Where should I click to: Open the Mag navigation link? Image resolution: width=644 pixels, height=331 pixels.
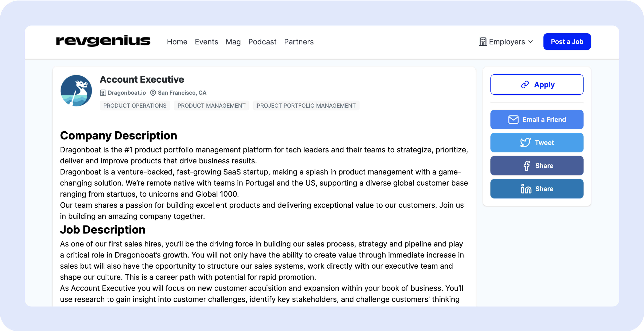pos(233,42)
